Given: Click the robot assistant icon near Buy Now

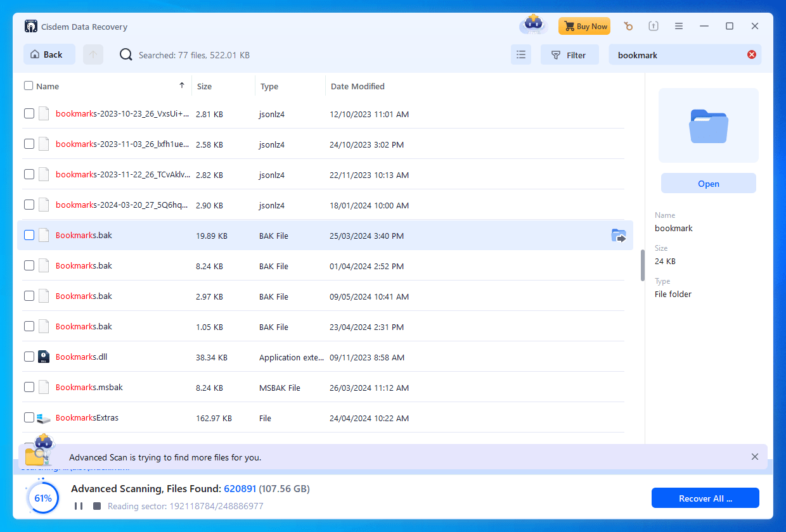Looking at the screenshot, I should click(x=532, y=24).
